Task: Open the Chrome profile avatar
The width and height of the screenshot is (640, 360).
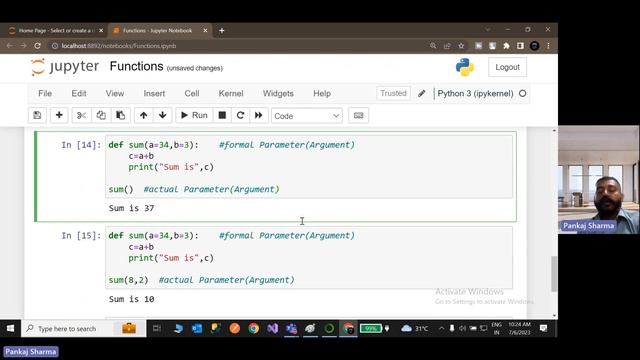Action: pos(534,46)
